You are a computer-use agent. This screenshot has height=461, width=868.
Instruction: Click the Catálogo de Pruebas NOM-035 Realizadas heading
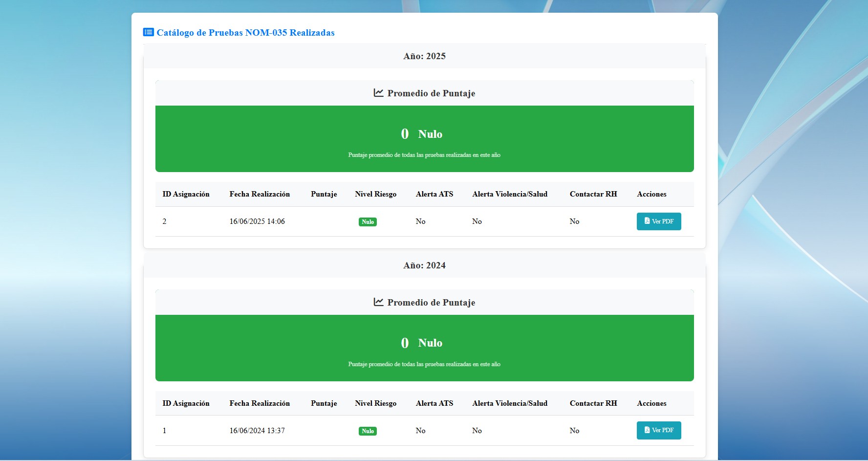pos(245,33)
